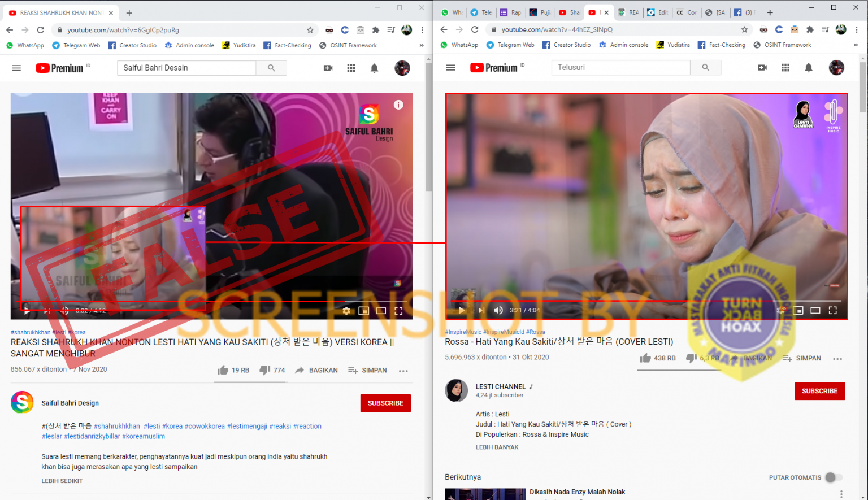Switch to the Tele tab in right window
Image resolution: width=868 pixels, height=500 pixels.
[481, 12]
